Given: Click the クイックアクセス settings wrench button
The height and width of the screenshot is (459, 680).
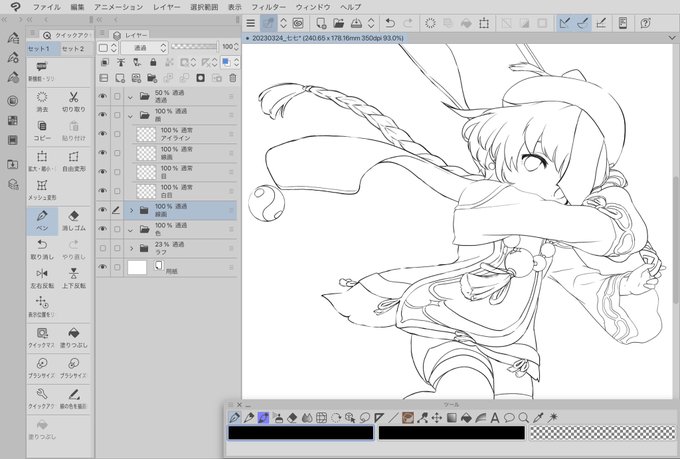Looking at the screenshot, I should click(42, 397).
